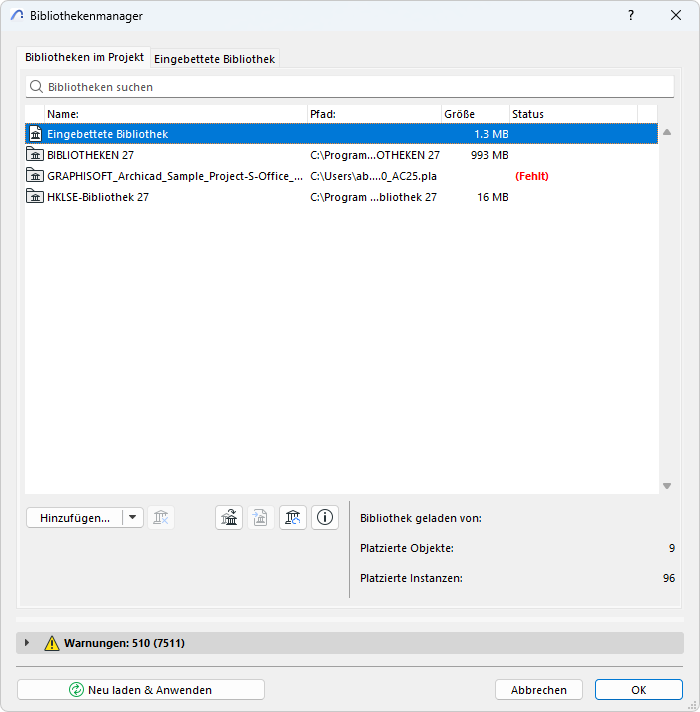Click the search magnifier icon

[x=36, y=86]
